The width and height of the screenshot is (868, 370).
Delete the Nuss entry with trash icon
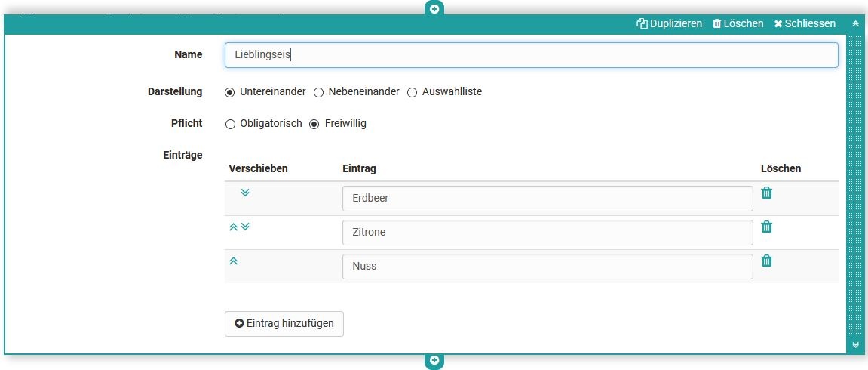point(766,261)
